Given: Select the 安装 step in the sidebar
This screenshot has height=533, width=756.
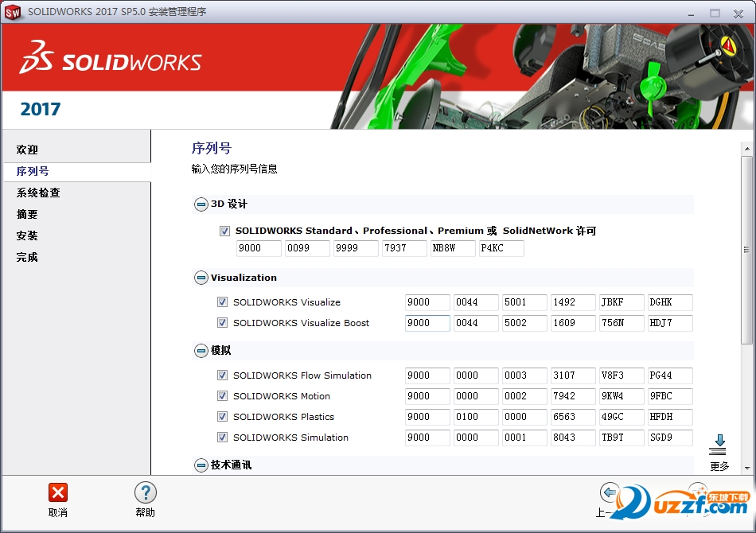Looking at the screenshot, I should [27, 235].
